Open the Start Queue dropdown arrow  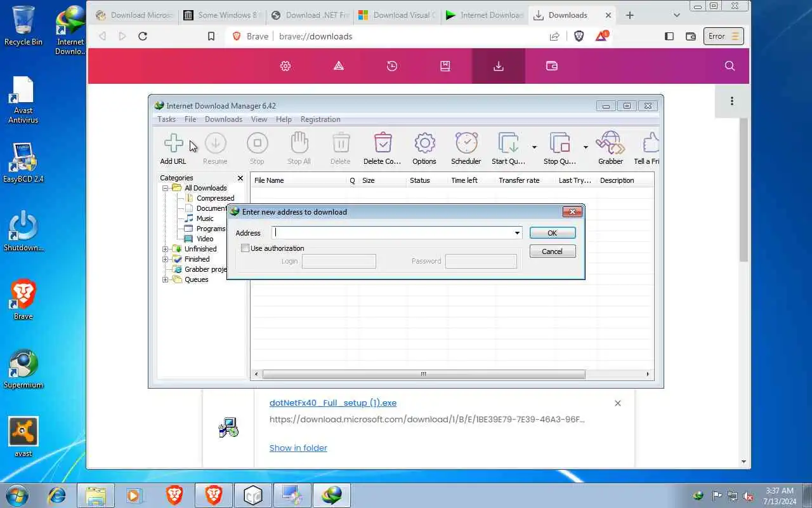[534, 147]
